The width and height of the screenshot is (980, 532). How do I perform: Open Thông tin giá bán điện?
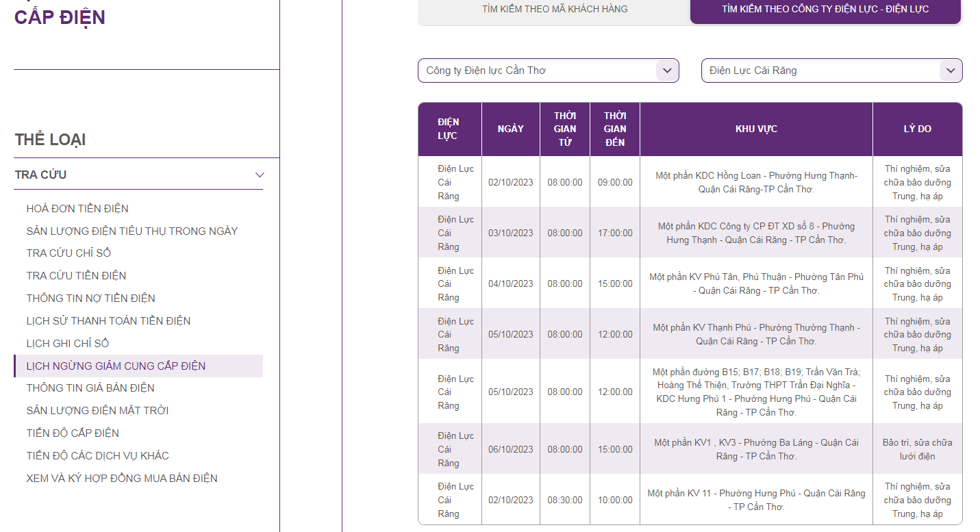pos(90,388)
